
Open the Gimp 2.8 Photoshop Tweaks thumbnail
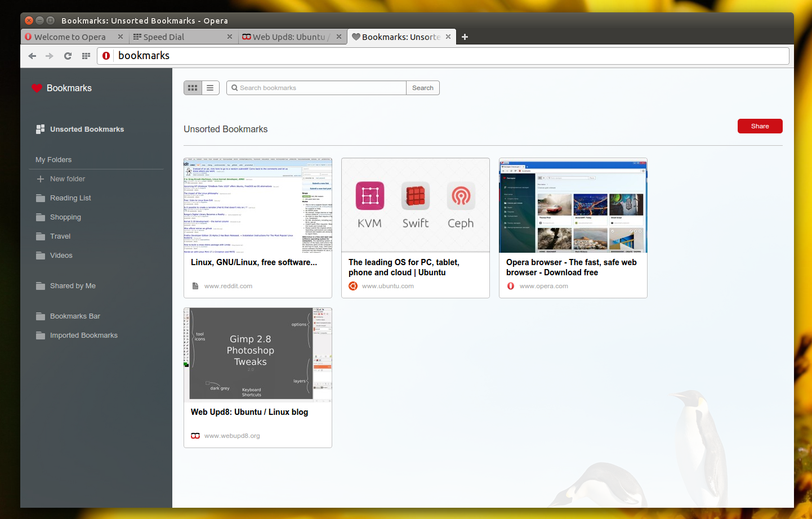pos(258,354)
